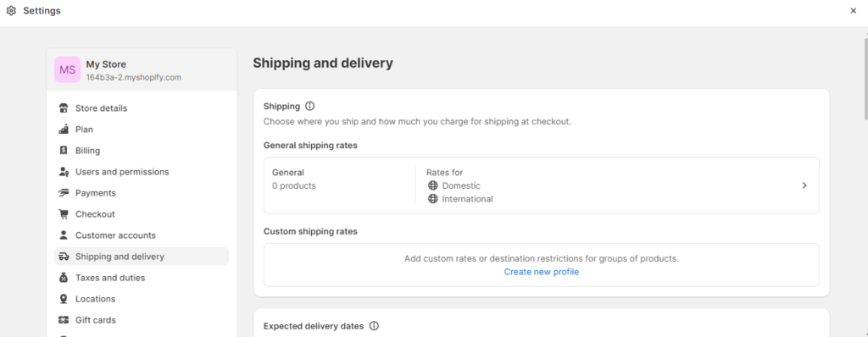Click the Gift cards icon
This screenshot has width=868, height=337.
tap(64, 320)
